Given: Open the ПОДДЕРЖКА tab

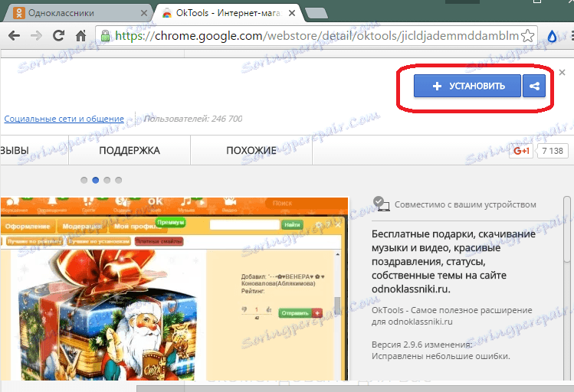Looking at the screenshot, I should click(130, 150).
